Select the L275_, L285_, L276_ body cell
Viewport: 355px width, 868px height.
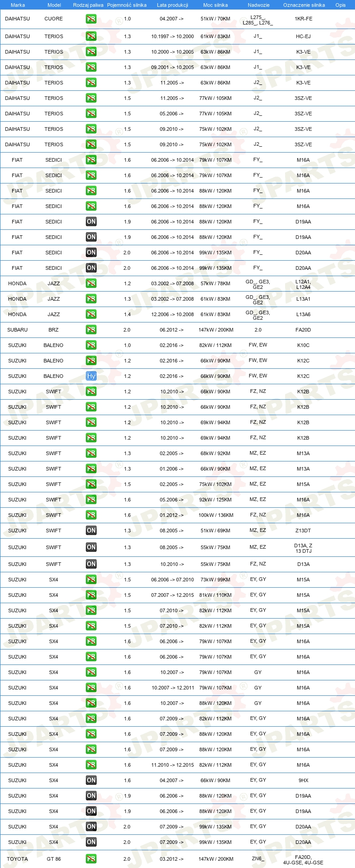click(x=258, y=20)
